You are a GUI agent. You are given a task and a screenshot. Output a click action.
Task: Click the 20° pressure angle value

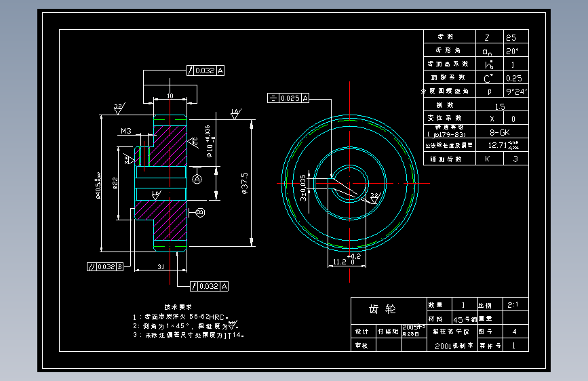[x=512, y=51]
